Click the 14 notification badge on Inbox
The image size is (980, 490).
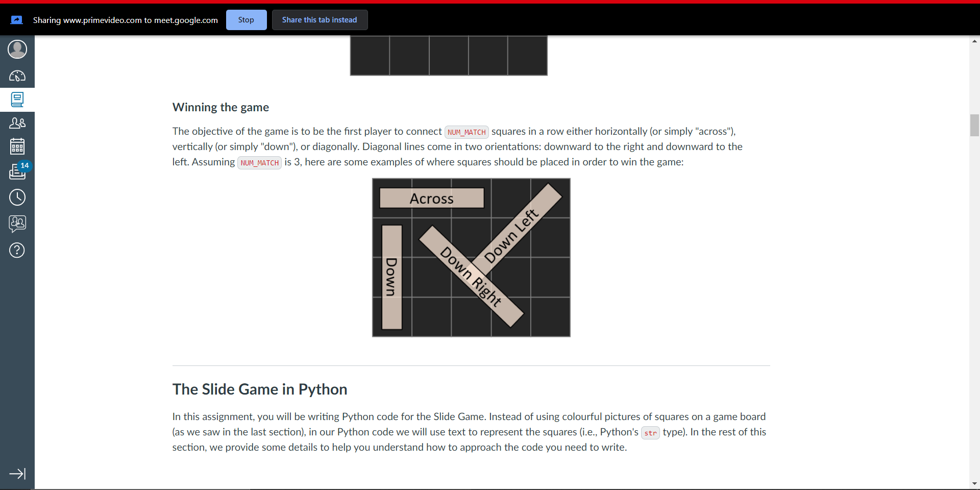(x=23, y=165)
